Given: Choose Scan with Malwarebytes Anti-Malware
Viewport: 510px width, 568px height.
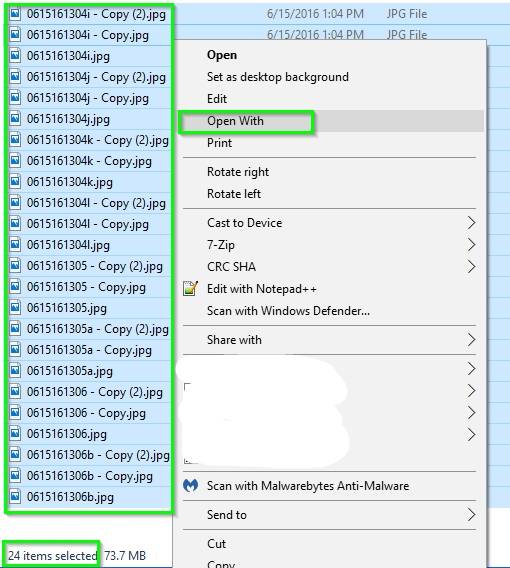Looking at the screenshot, I should [308, 486].
